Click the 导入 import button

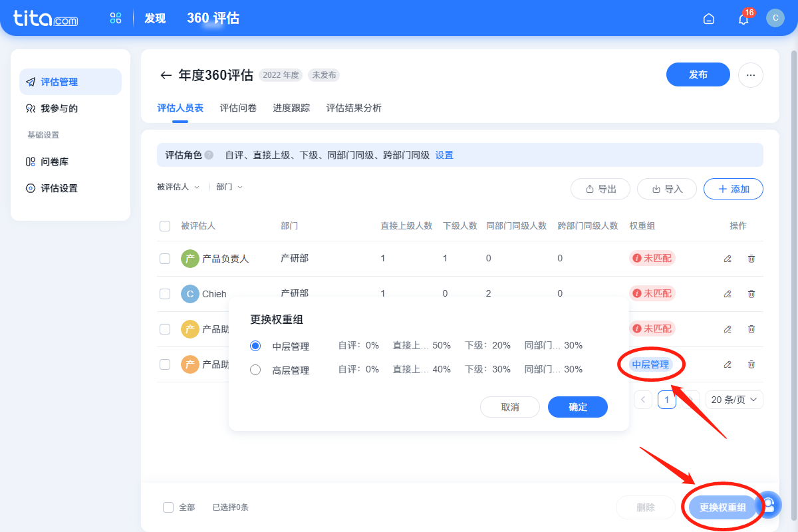[667, 189]
